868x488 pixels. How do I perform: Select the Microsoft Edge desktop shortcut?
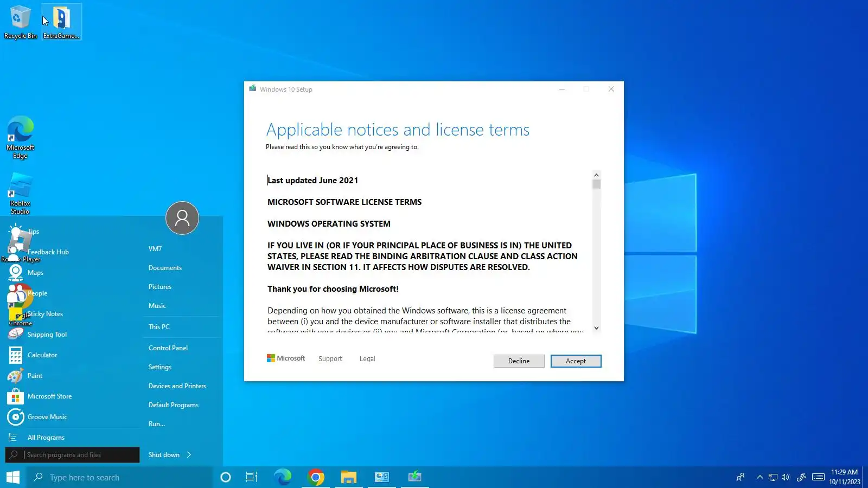coord(21,138)
